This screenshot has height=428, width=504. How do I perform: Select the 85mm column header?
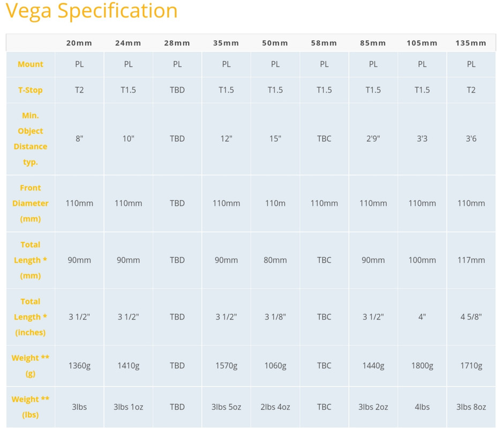(373, 43)
